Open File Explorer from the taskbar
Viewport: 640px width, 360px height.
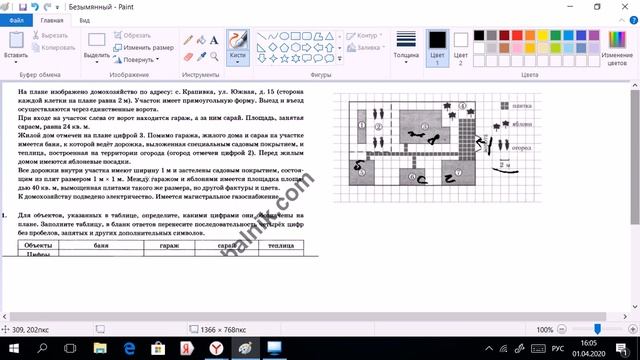[x=100, y=349]
